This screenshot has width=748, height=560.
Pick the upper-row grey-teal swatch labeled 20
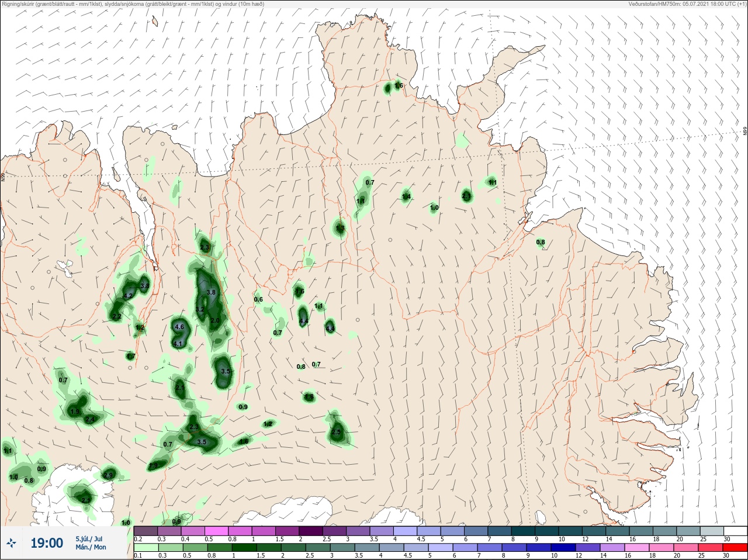point(688,531)
